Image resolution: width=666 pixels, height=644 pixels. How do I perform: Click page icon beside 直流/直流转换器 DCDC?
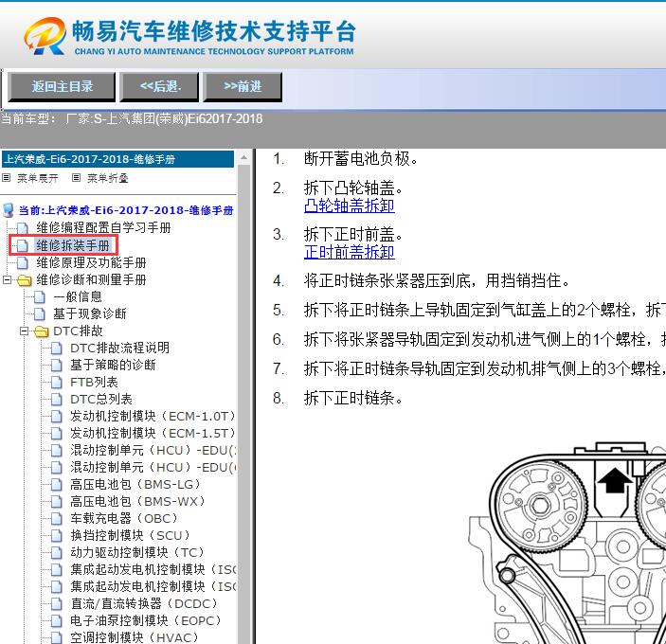coord(56,604)
